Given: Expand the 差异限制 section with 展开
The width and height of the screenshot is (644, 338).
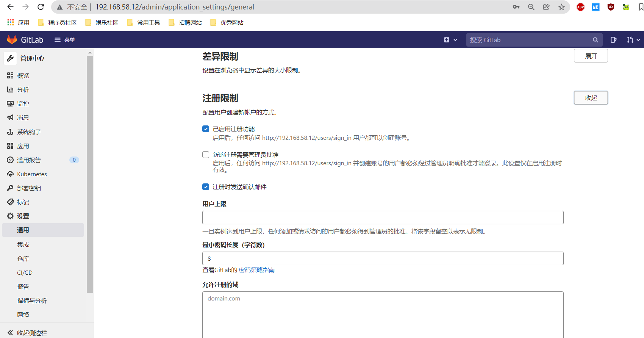Looking at the screenshot, I should [x=591, y=56].
